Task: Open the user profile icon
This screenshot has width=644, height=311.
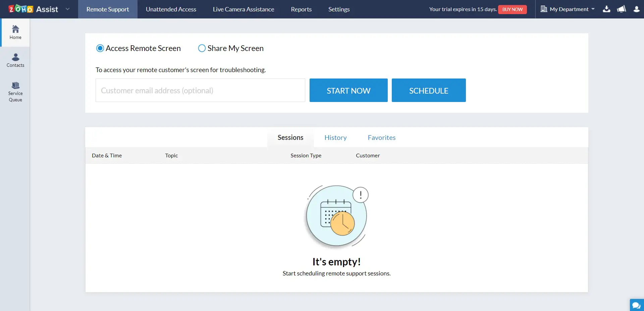Action: point(636,9)
